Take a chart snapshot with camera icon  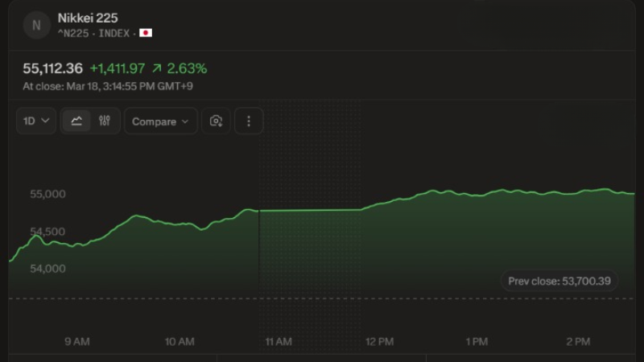[x=216, y=121]
